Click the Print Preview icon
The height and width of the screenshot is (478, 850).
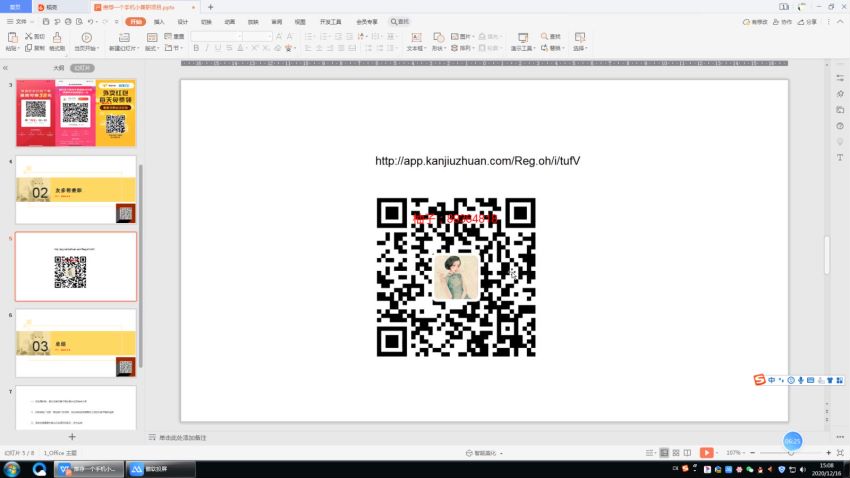point(79,22)
